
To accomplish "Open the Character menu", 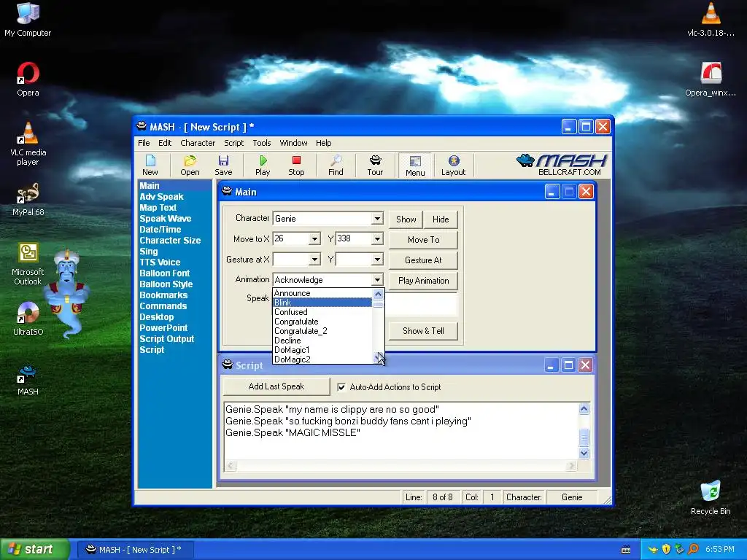I will click(198, 143).
